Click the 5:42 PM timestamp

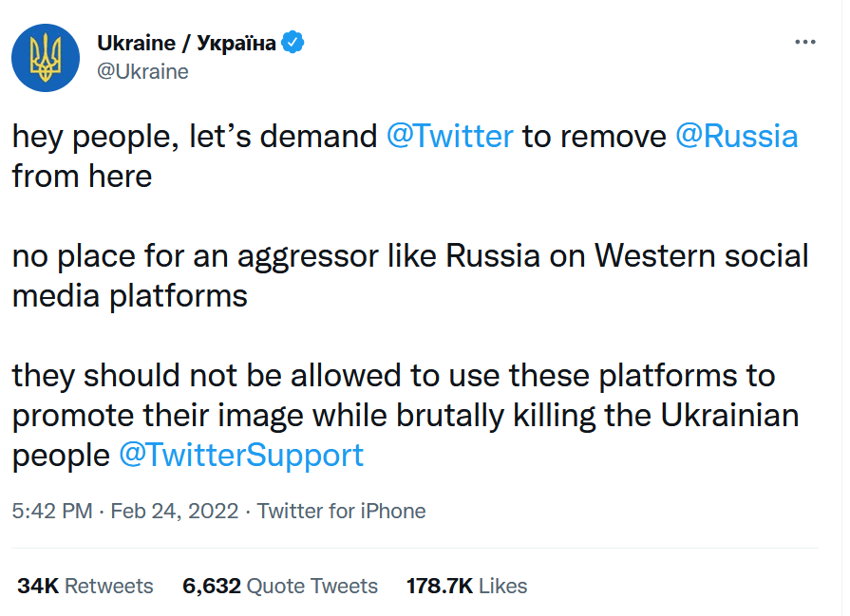pos(52,511)
